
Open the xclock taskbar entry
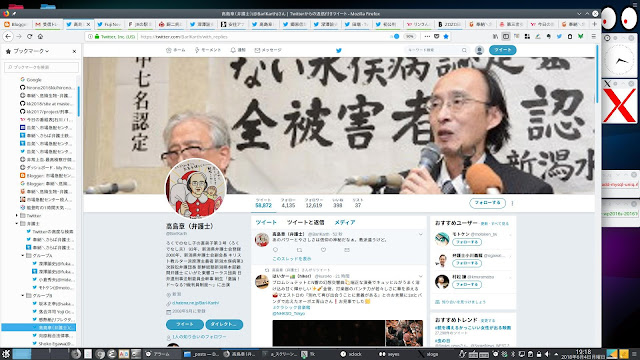351,354
